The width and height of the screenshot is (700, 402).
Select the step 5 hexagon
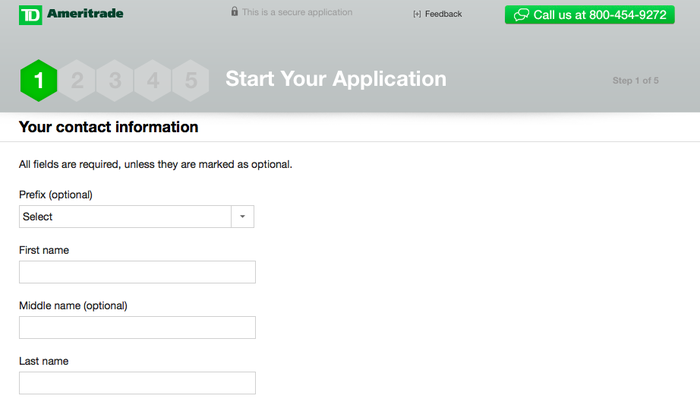click(x=191, y=80)
